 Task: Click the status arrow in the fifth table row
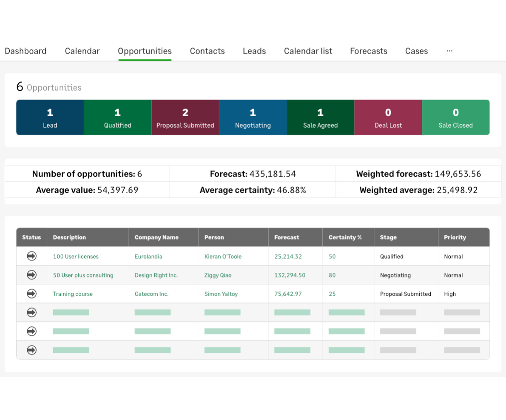pos(31,331)
